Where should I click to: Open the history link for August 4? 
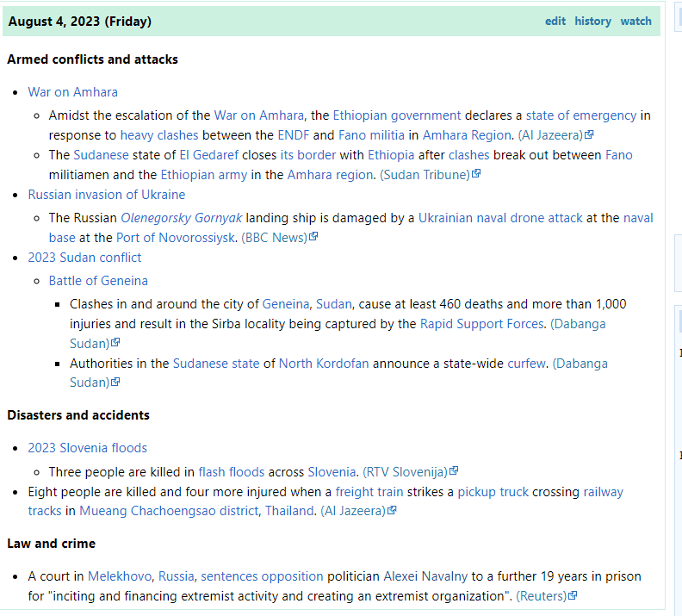[x=592, y=22]
